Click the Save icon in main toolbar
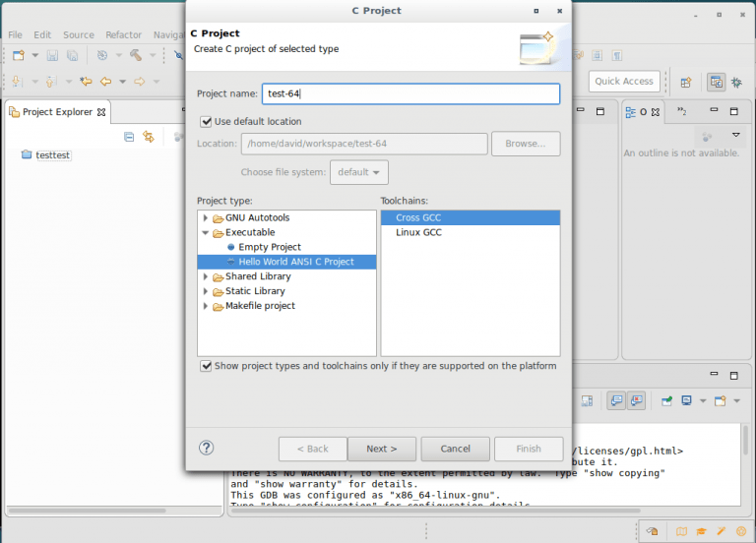756x543 pixels. pos(52,55)
